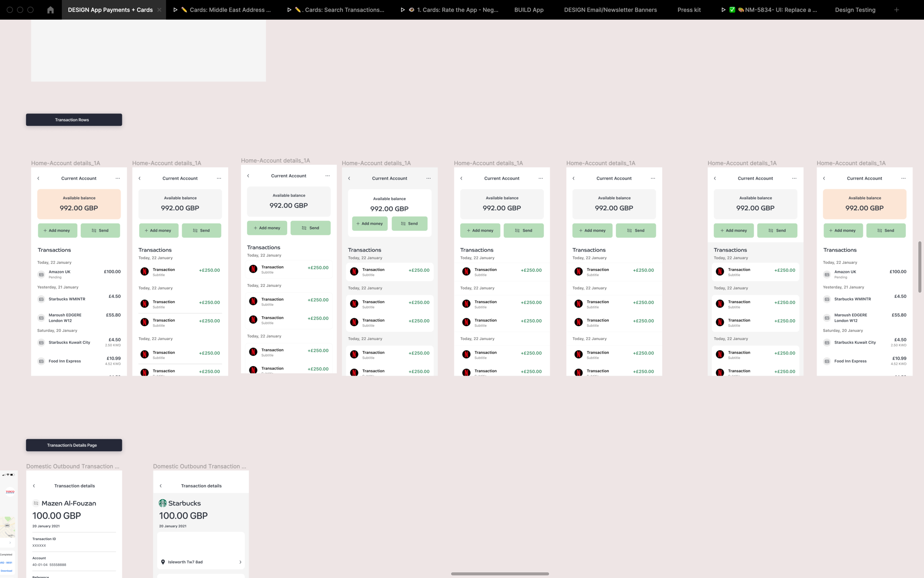Open a new tab with the plus icon

click(x=897, y=10)
